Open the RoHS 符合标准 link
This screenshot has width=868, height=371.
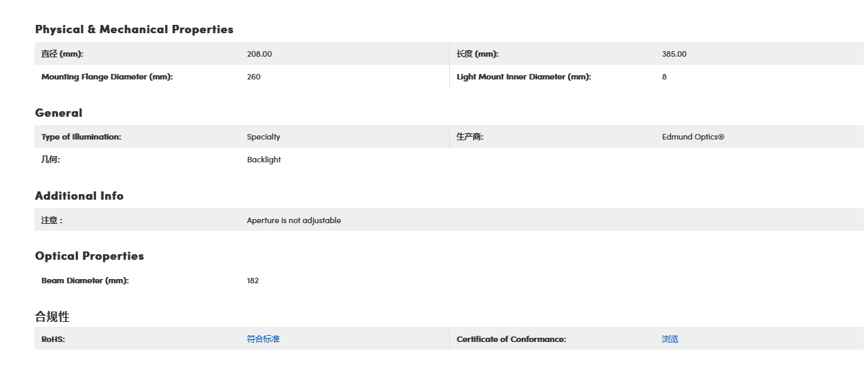[x=263, y=339]
